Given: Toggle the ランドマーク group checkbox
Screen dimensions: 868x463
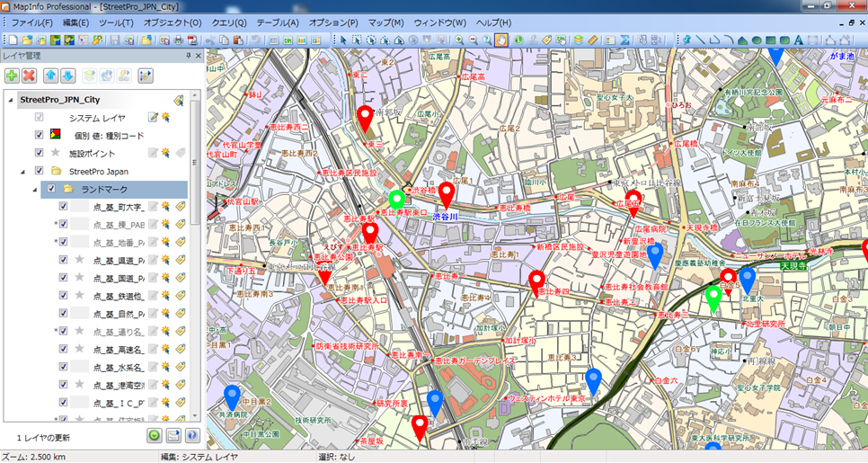Looking at the screenshot, I should pos(51,188).
